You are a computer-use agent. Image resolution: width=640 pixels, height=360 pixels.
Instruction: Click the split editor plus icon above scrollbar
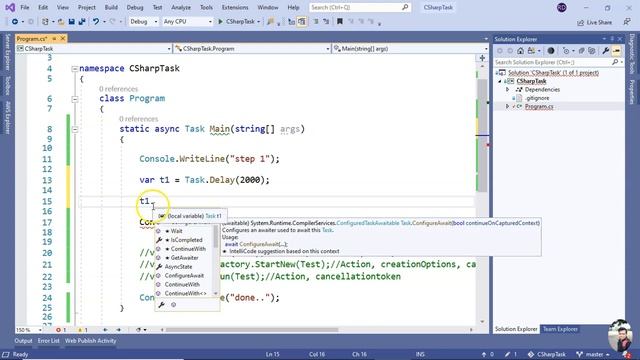click(x=482, y=58)
